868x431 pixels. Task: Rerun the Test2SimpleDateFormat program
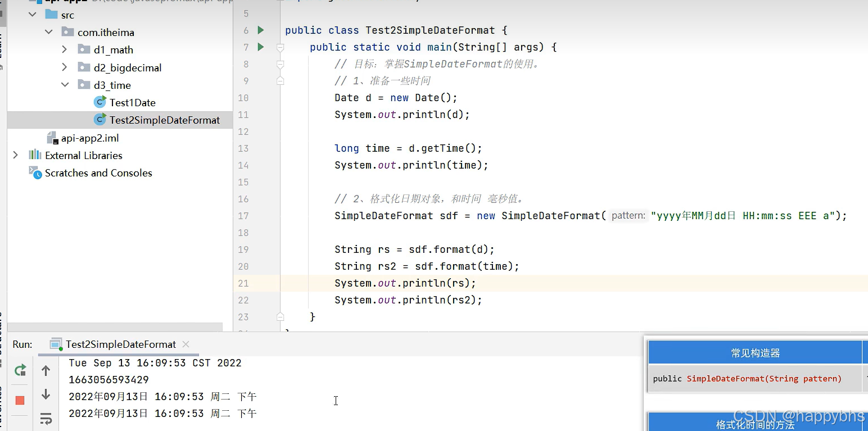pos(20,370)
